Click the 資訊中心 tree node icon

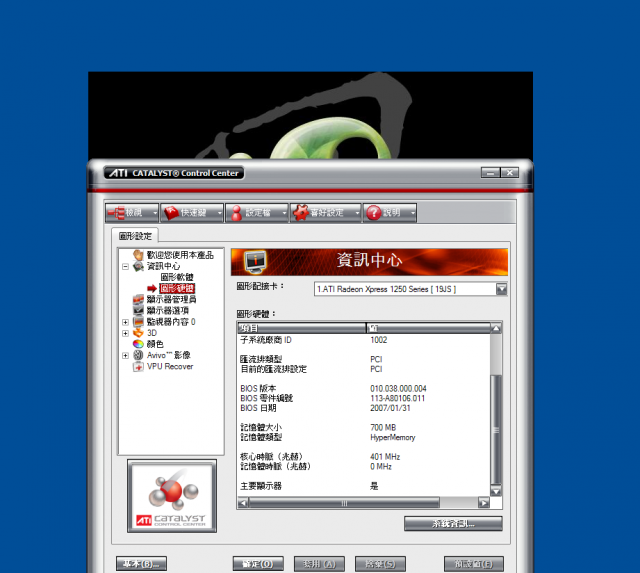pos(138,266)
